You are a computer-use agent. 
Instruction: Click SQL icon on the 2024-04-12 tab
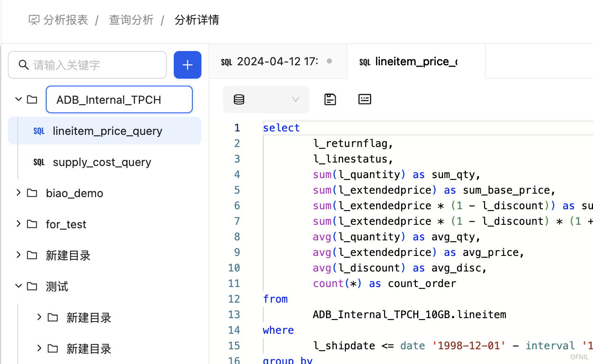(x=226, y=62)
